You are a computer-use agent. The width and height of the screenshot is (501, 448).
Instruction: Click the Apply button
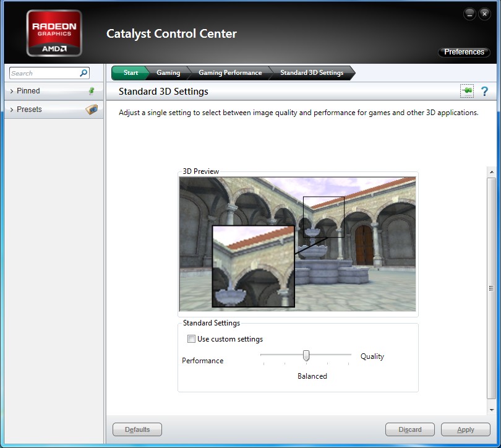[x=465, y=429]
